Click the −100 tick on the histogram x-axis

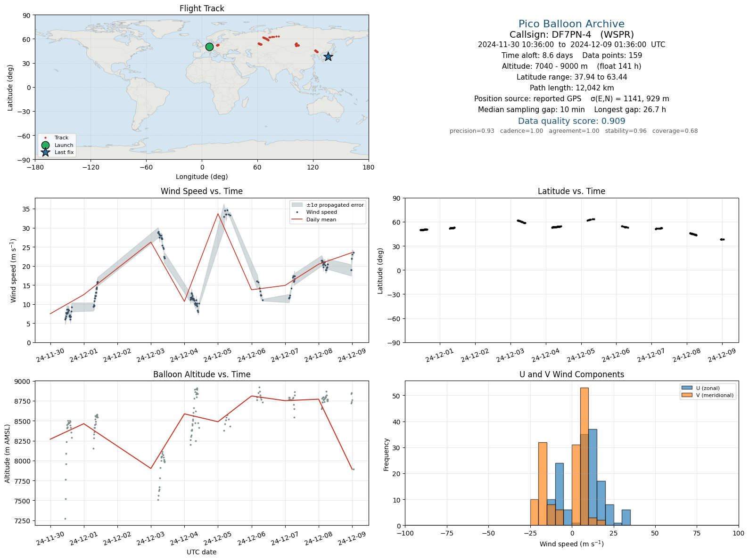[405, 533]
